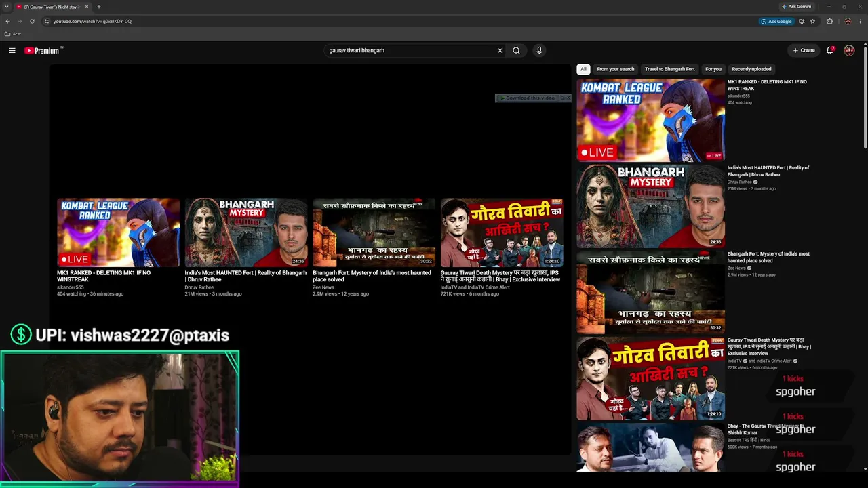Viewport: 868px width, 488px height.
Task: Open a new browser tab
Action: tap(98, 7)
